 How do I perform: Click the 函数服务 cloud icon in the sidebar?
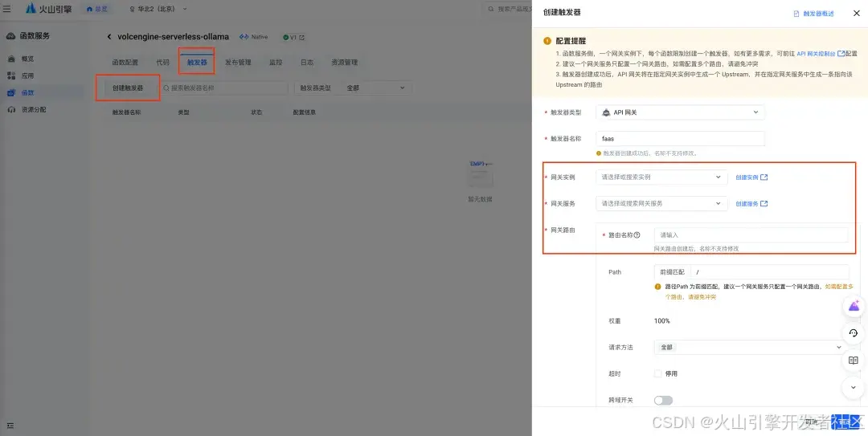(x=10, y=36)
